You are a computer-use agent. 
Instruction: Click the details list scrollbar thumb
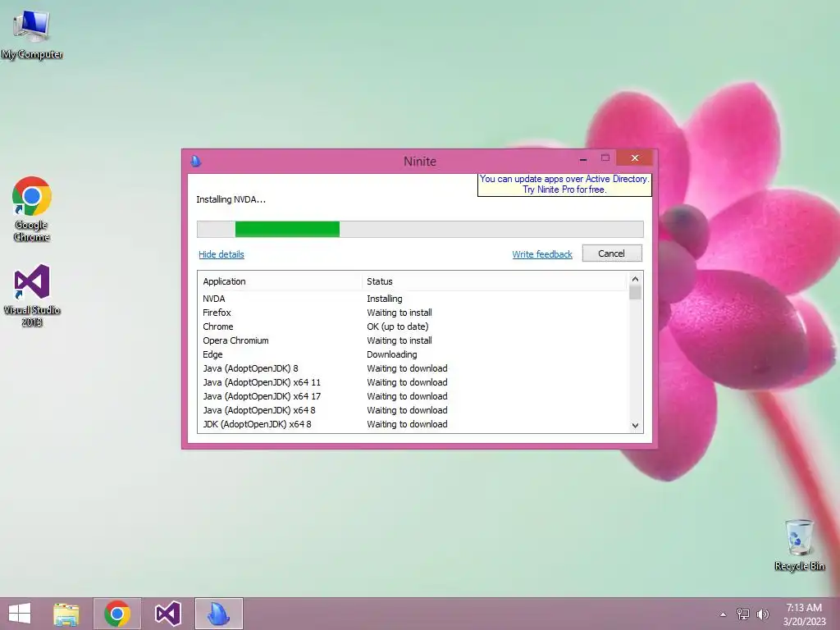[x=635, y=293]
